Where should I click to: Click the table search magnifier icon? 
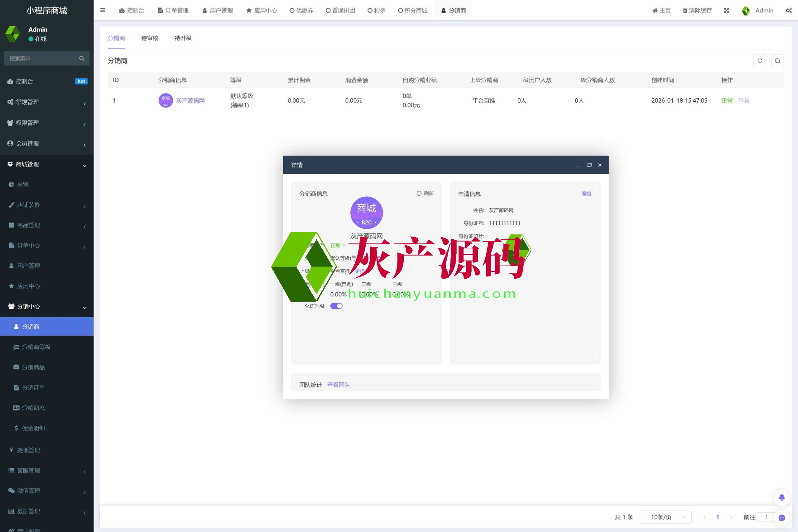pos(777,61)
